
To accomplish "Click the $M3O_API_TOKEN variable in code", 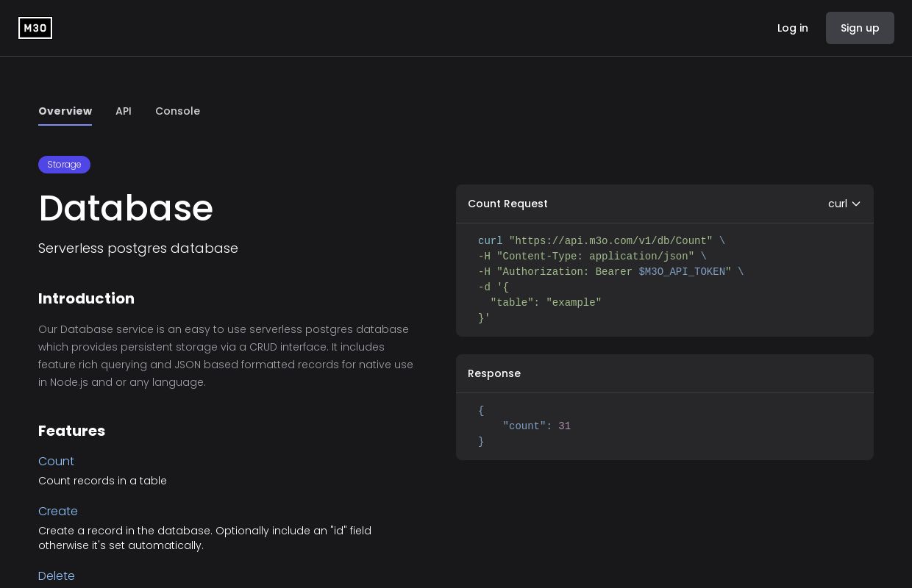I will click(x=682, y=272).
